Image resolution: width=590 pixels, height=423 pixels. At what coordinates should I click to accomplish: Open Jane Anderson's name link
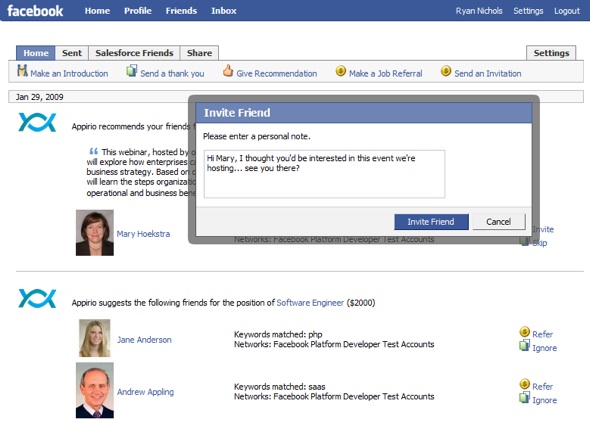click(x=144, y=339)
